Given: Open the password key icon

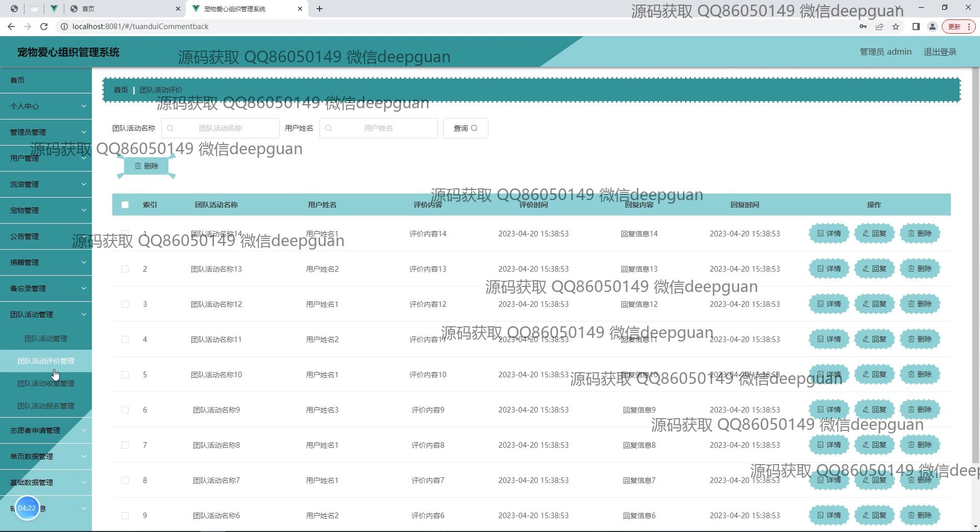Looking at the screenshot, I should click(x=863, y=27).
